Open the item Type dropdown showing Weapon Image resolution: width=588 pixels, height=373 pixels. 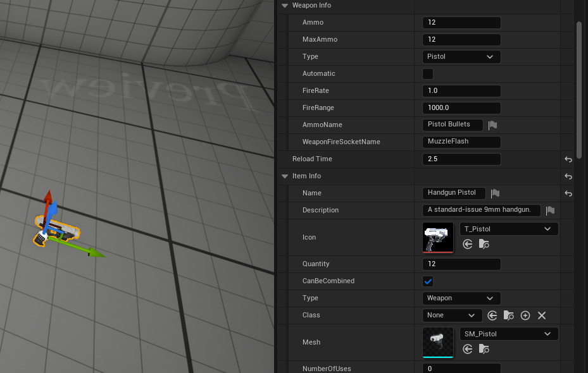coord(461,298)
